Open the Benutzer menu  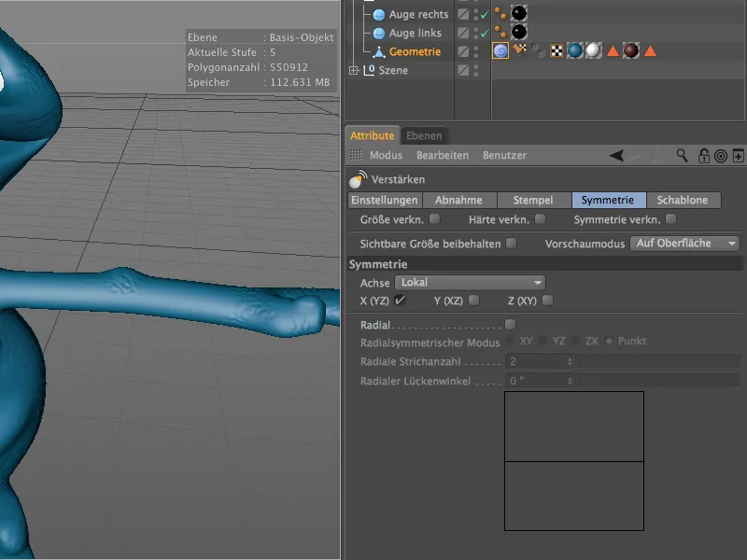pos(504,155)
